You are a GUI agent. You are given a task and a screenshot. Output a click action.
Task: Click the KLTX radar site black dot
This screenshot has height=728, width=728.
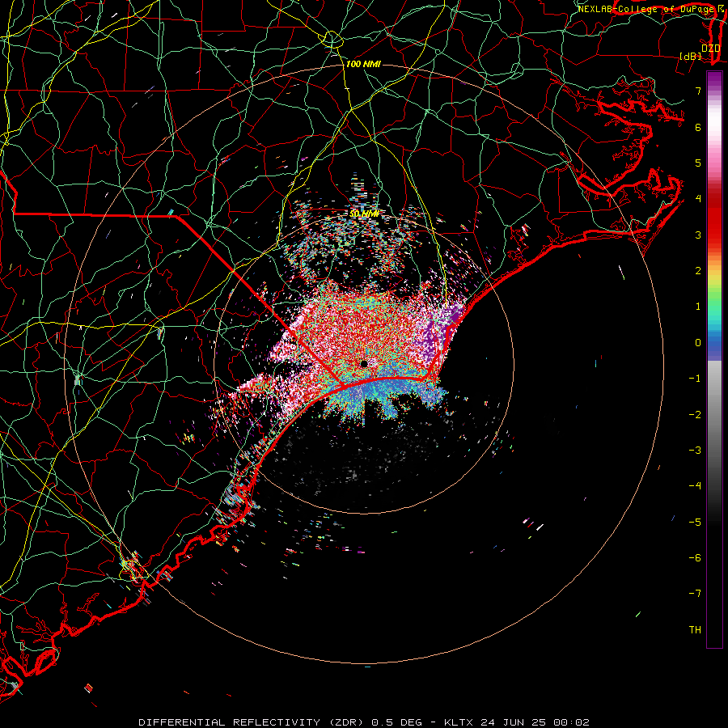(364, 364)
